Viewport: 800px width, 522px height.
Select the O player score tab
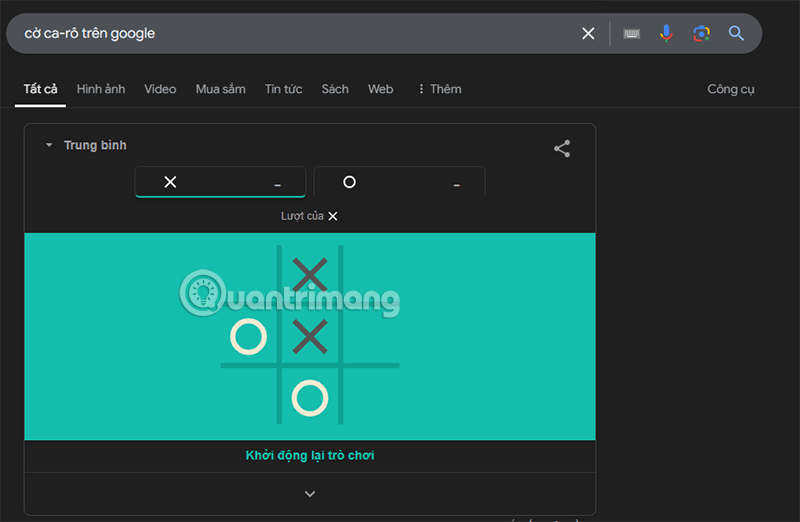[399, 182]
